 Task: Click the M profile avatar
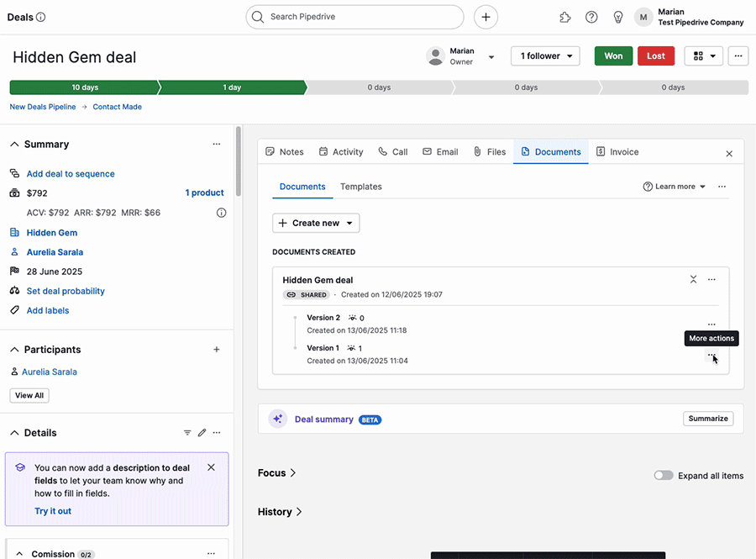tap(643, 18)
